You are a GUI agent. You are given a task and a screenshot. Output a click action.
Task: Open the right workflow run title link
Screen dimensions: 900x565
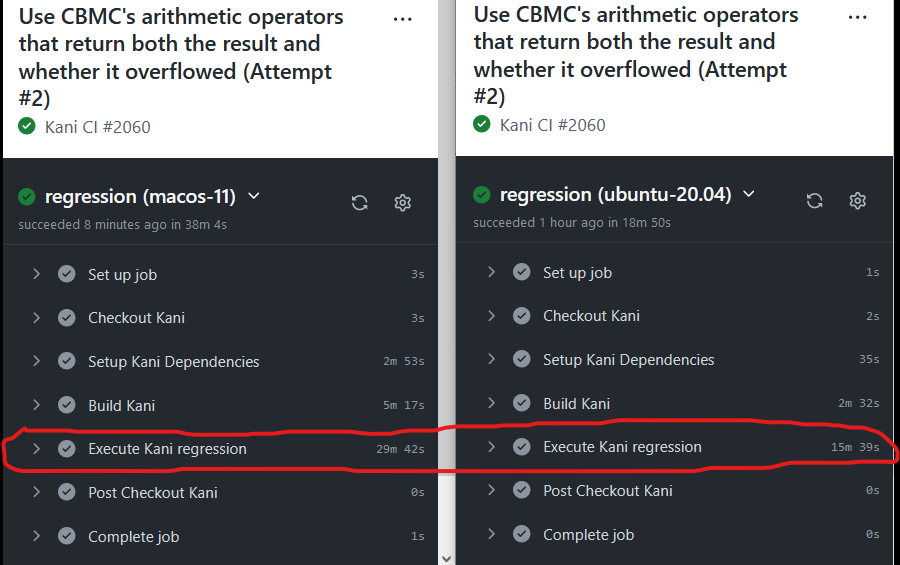click(x=635, y=55)
